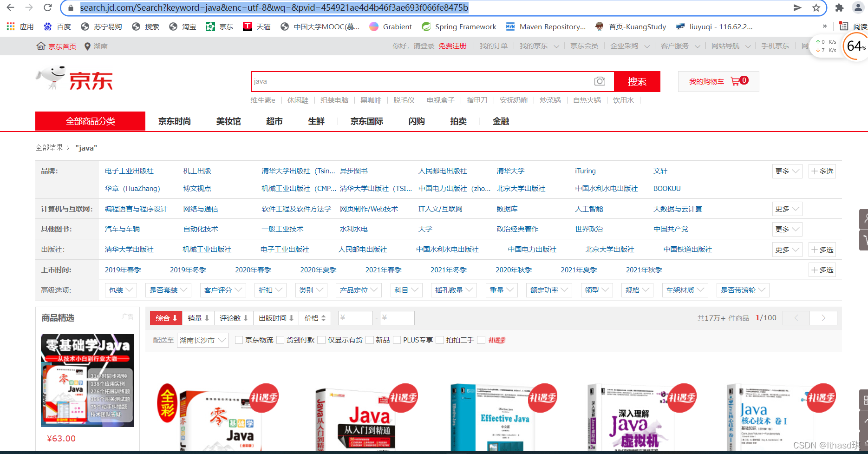
Task: Tick the 新品 checkbox
Action: pyautogui.click(x=370, y=340)
